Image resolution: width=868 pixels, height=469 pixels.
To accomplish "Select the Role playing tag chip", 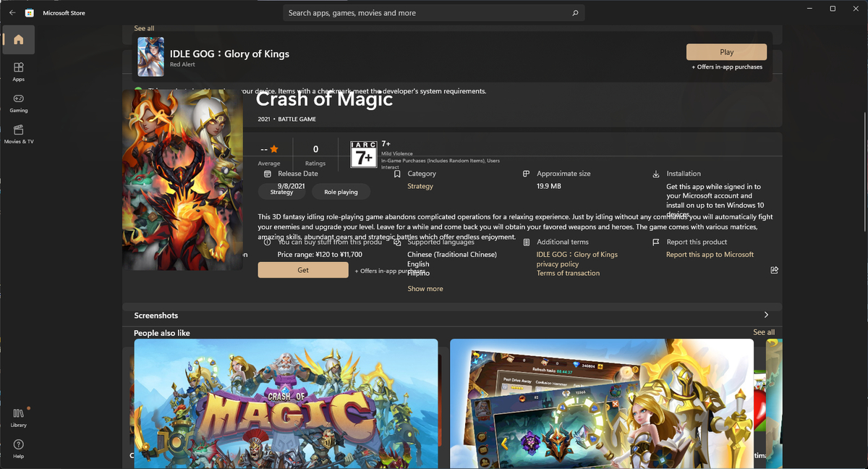I will click(x=341, y=192).
